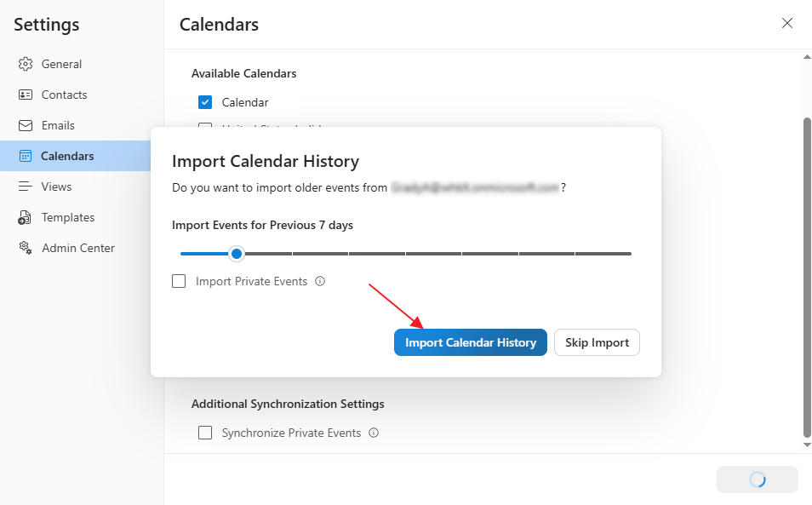Click the Emails envelope icon
The image size is (812, 505).
click(26, 125)
